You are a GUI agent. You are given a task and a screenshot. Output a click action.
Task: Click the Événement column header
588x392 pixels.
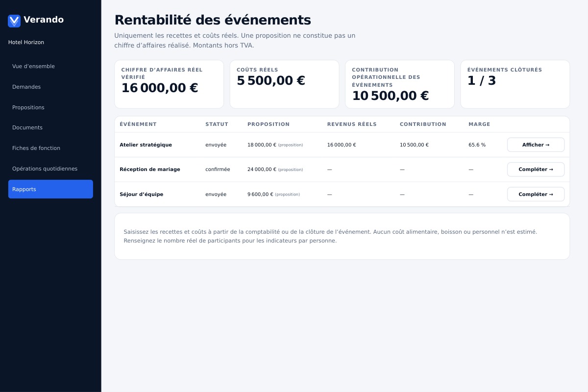[x=138, y=124]
